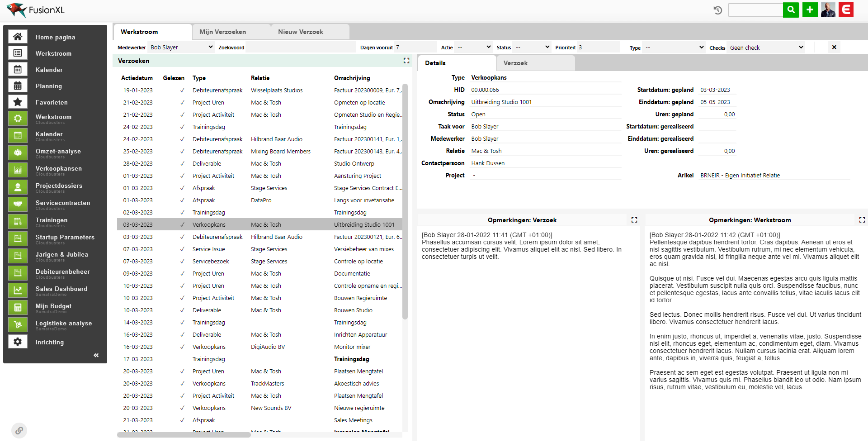868x443 pixels.
Task: Clear filters with the X button
Action: [x=834, y=47]
